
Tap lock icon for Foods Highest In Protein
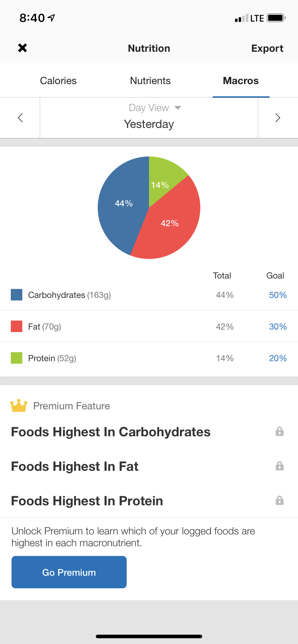280,501
